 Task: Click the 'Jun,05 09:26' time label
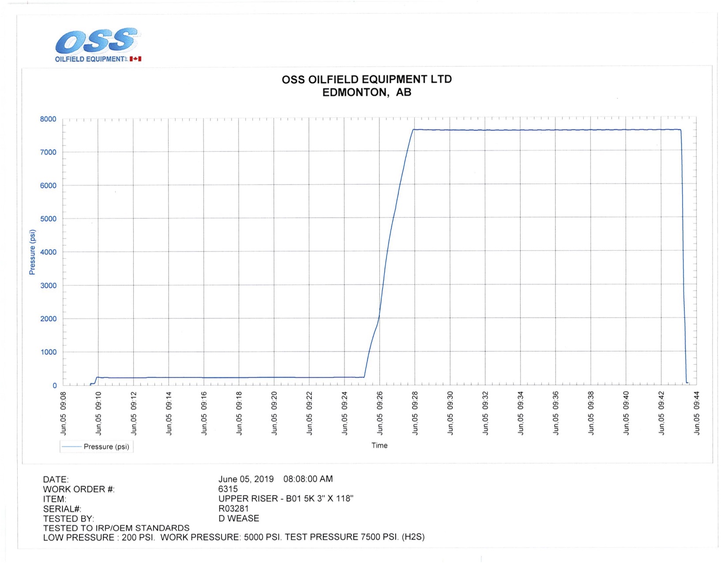380,413
